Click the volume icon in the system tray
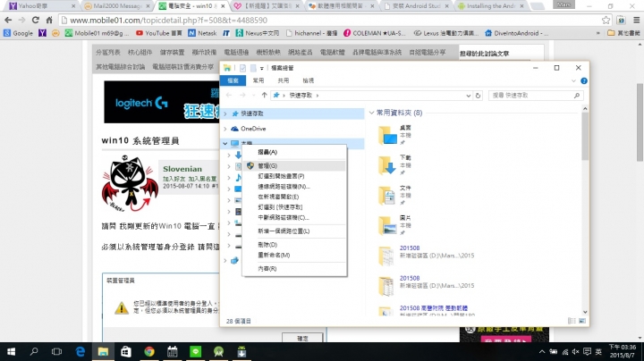Image resolution: width=644 pixels, height=361 pixels. click(x=576, y=351)
